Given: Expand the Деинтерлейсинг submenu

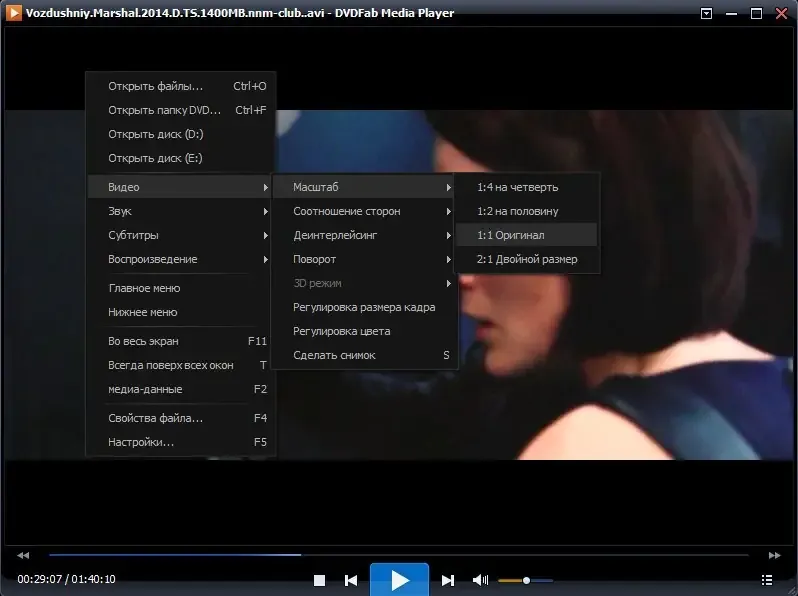Looking at the screenshot, I should click(335, 235).
